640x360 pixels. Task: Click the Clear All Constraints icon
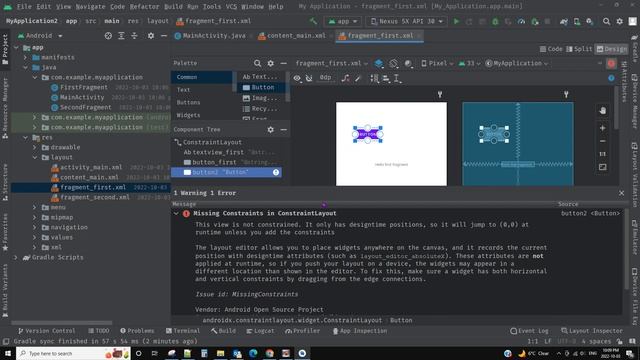[345, 78]
